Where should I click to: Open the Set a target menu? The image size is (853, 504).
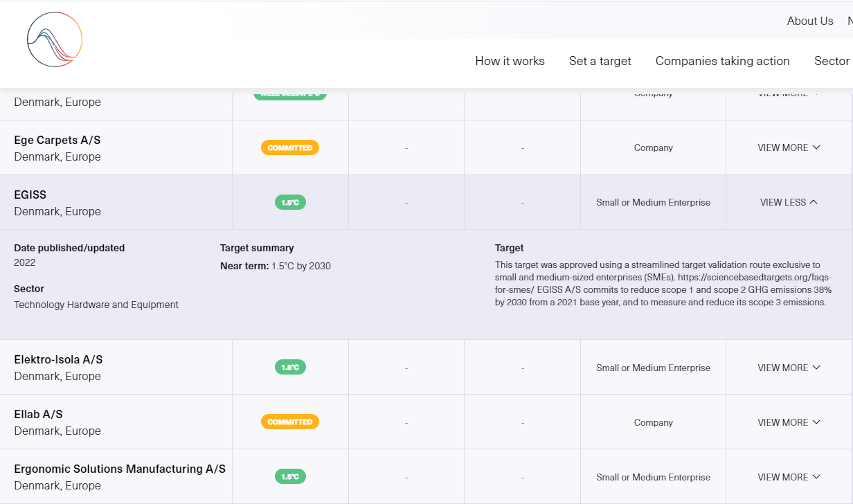coord(600,61)
